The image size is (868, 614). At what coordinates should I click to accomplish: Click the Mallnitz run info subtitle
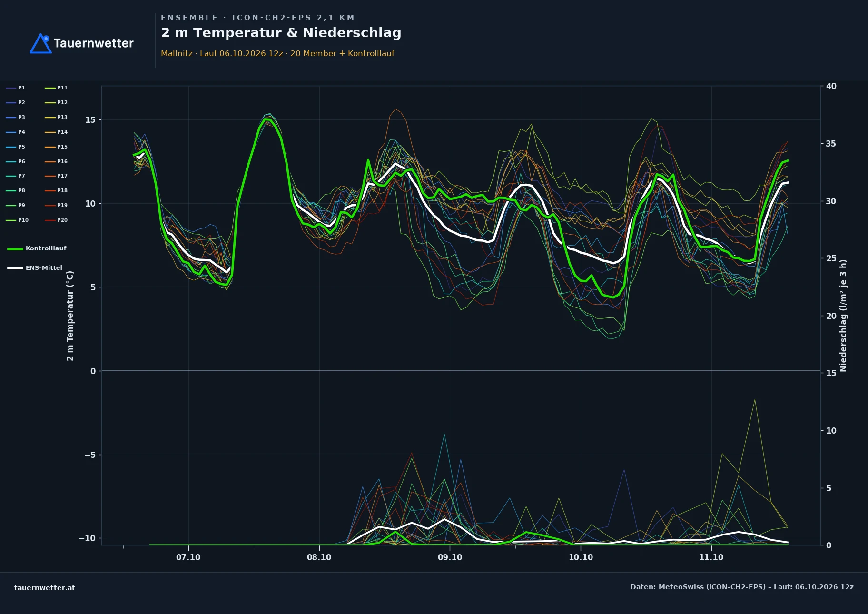(277, 53)
